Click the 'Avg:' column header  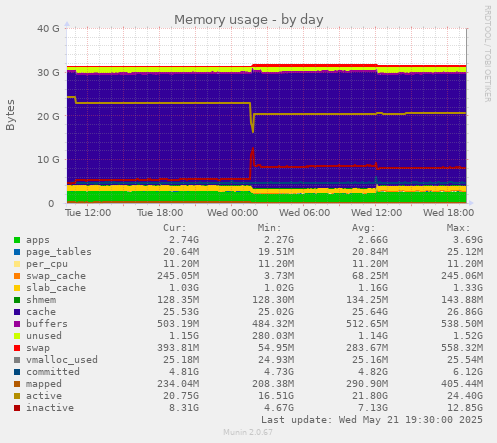pyautogui.click(x=364, y=228)
